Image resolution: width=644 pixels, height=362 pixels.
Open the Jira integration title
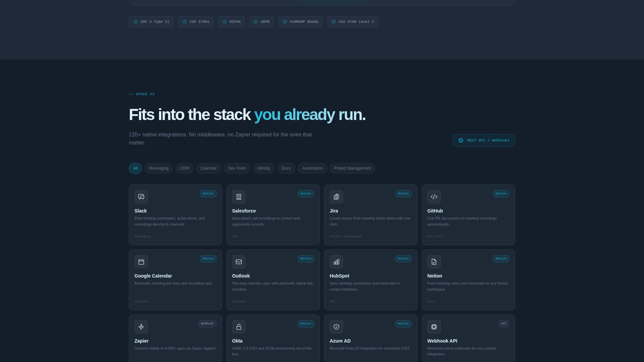[334, 211]
